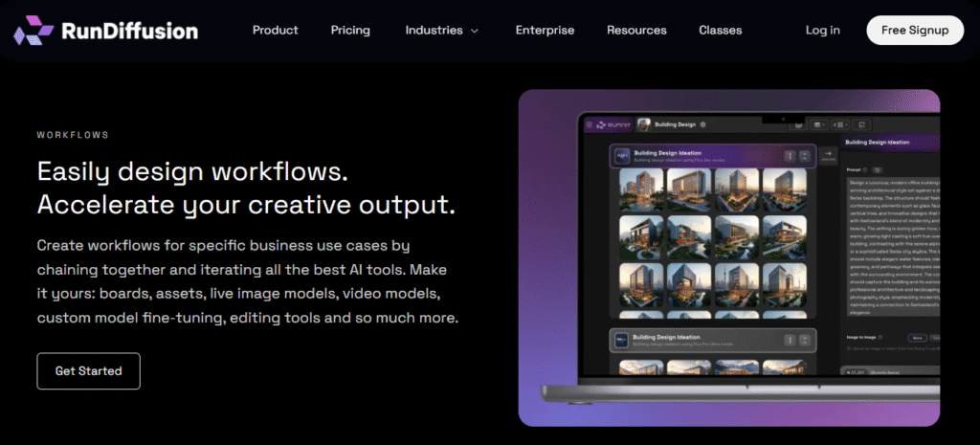Image resolution: width=980 pixels, height=445 pixels.
Task: Click the gear icon beside Building Design title
Action: tap(703, 124)
